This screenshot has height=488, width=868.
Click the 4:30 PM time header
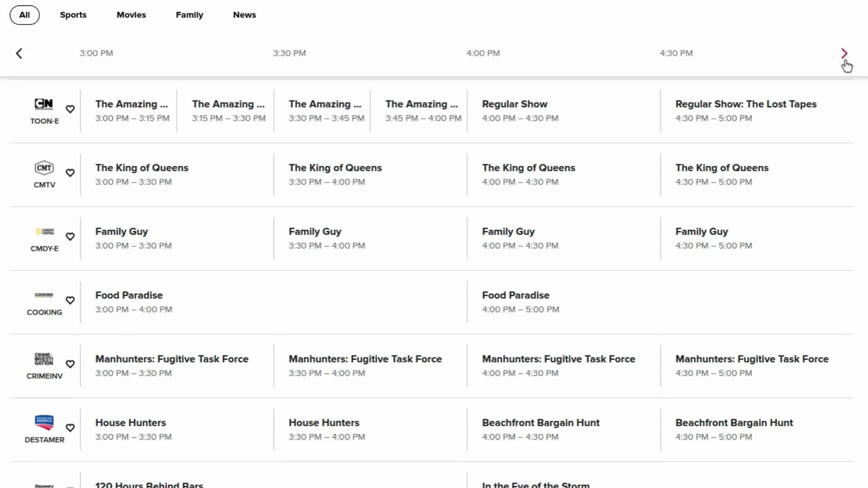tap(676, 53)
